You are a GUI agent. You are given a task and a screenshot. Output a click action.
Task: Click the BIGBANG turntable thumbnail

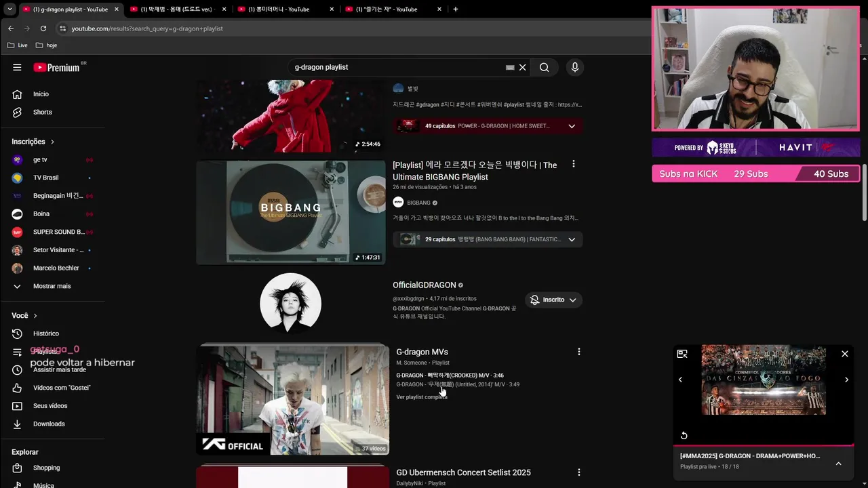pyautogui.click(x=291, y=212)
